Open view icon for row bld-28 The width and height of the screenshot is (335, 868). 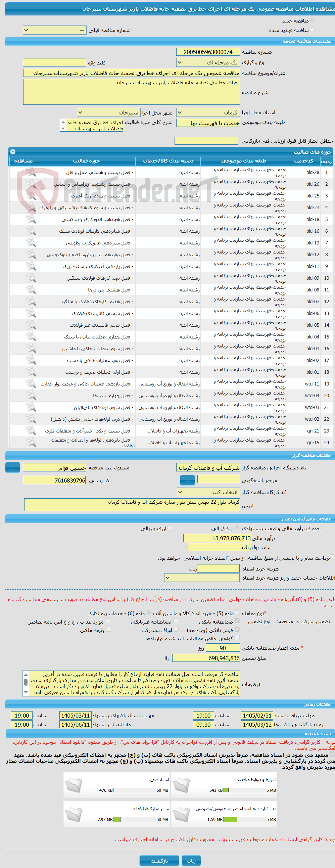[x=31, y=172]
